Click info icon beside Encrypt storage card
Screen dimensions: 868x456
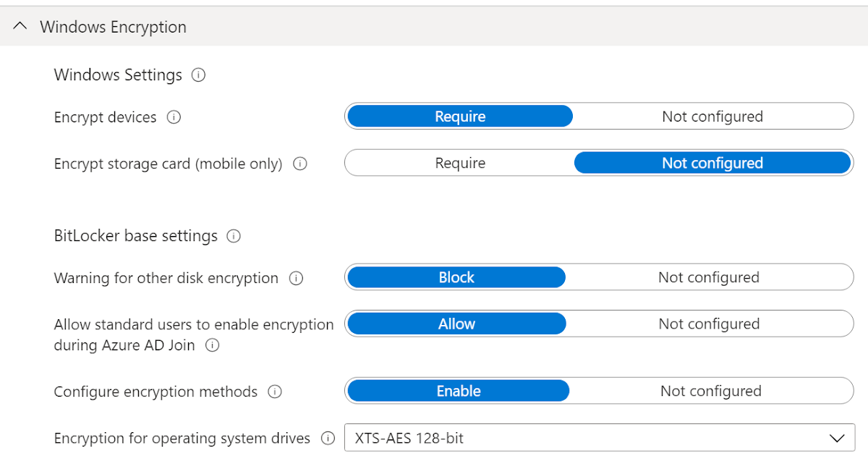pos(299,164)
